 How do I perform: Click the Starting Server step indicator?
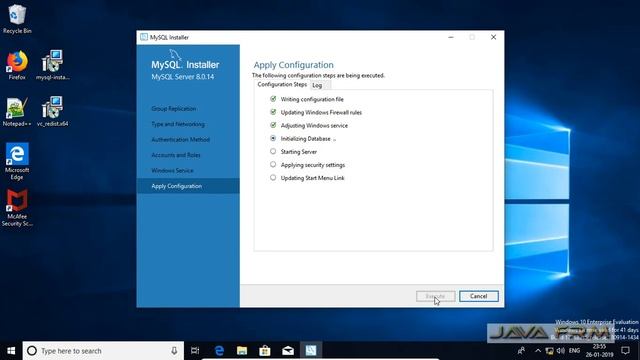(x=273, y=151)
